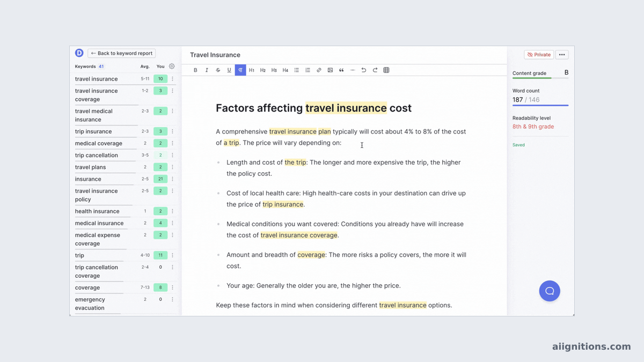Image resolution: width=644 pixels, height=362 pixels.
Task: Click the "8th & 9th grade" readability value
Action: click(533, 127)
